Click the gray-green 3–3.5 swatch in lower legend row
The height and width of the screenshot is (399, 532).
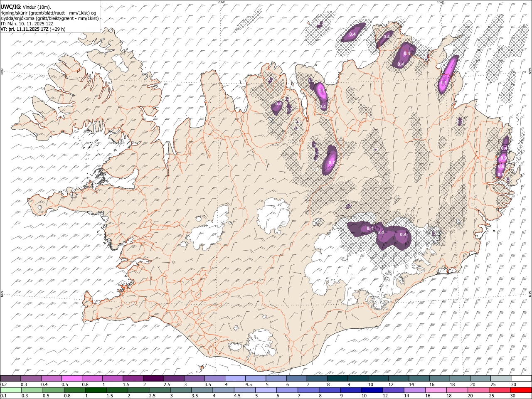[x=181, y=390]
